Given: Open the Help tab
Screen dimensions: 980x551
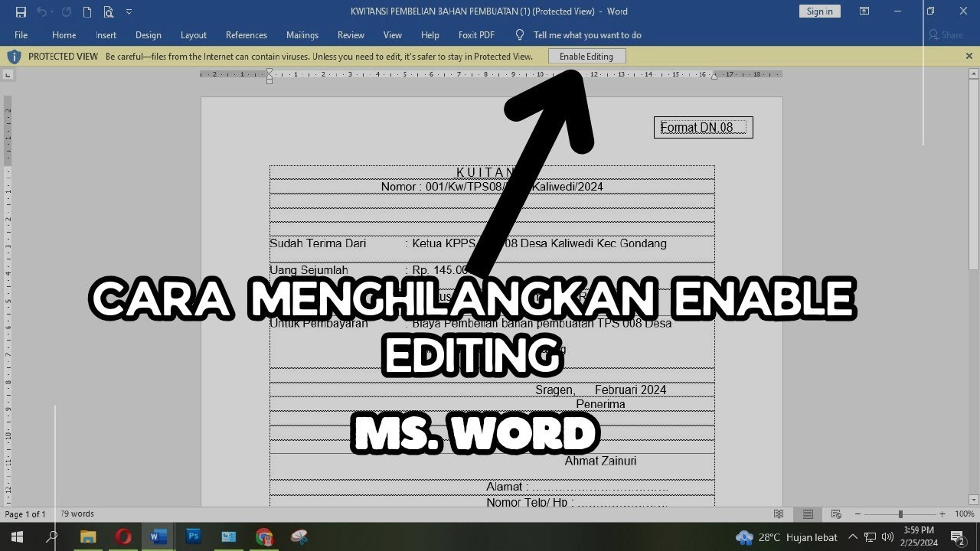Looking at the screenshot, I should (x=430, y=35).
